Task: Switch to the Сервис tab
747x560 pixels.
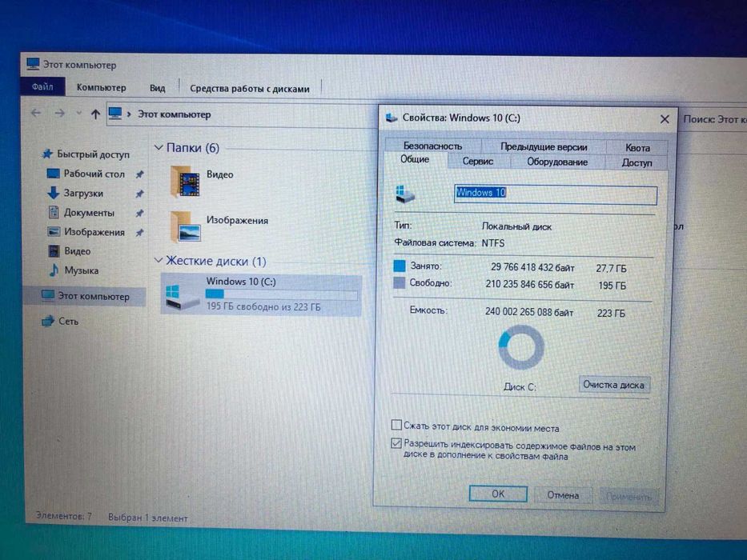Action: pyautogui.click(x=478, y=162)
